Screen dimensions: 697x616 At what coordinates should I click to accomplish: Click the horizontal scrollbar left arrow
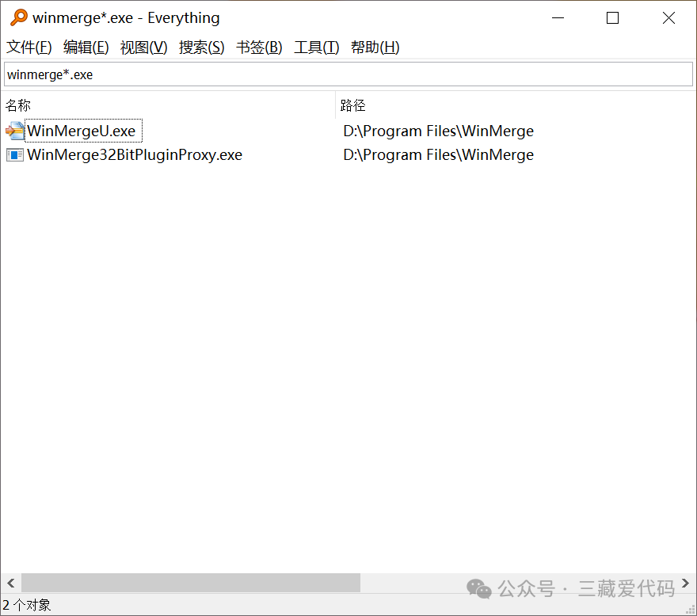[x=11, y=583]
